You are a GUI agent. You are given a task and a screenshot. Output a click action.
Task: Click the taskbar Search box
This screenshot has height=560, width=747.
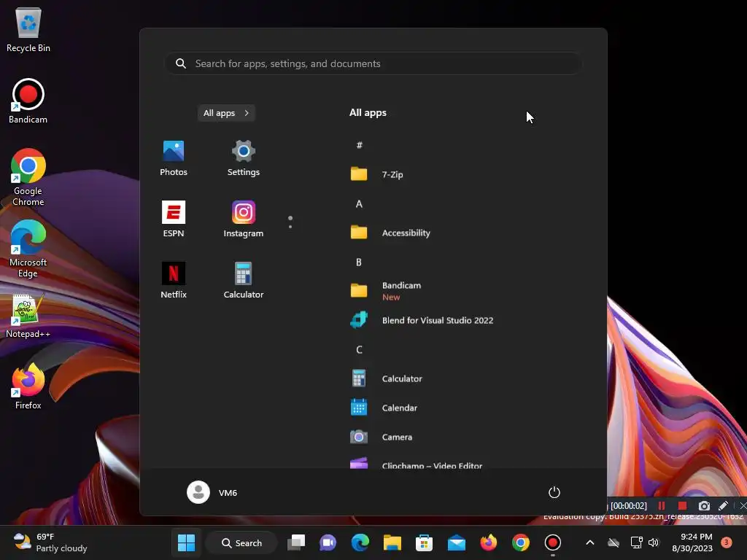pos(241,542)
